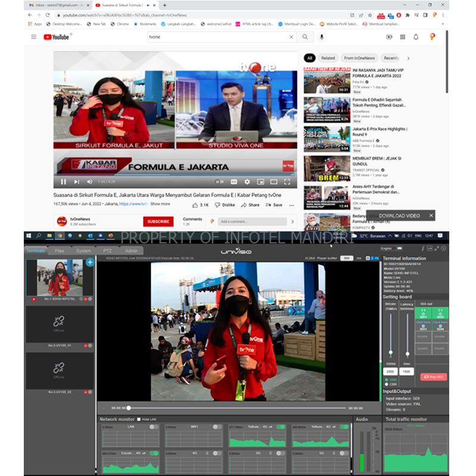This screenshot has width=476, height=476.
Task: Open Windows taskbar search
Action: 39,236
